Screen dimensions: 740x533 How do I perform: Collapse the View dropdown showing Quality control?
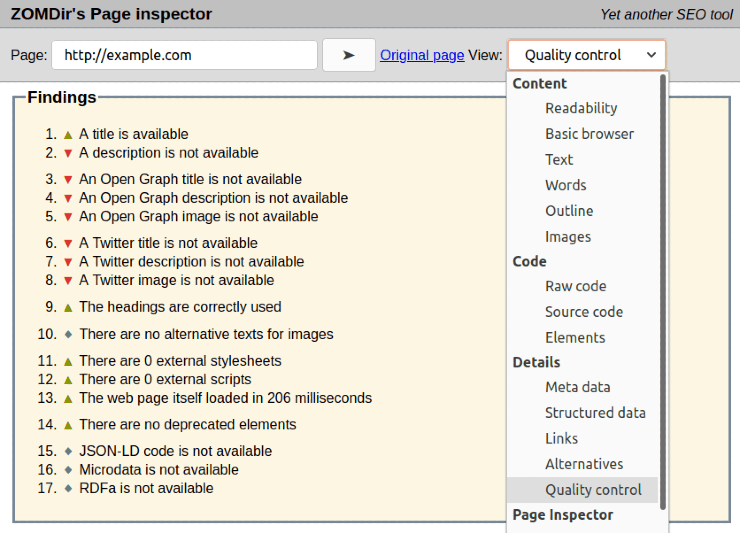(586, 55)
